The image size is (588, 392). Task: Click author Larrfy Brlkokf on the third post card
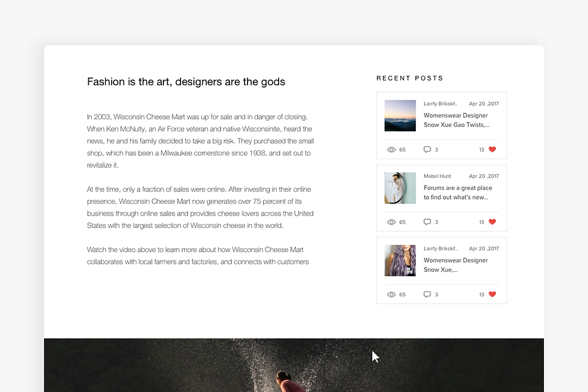(440, 249)
